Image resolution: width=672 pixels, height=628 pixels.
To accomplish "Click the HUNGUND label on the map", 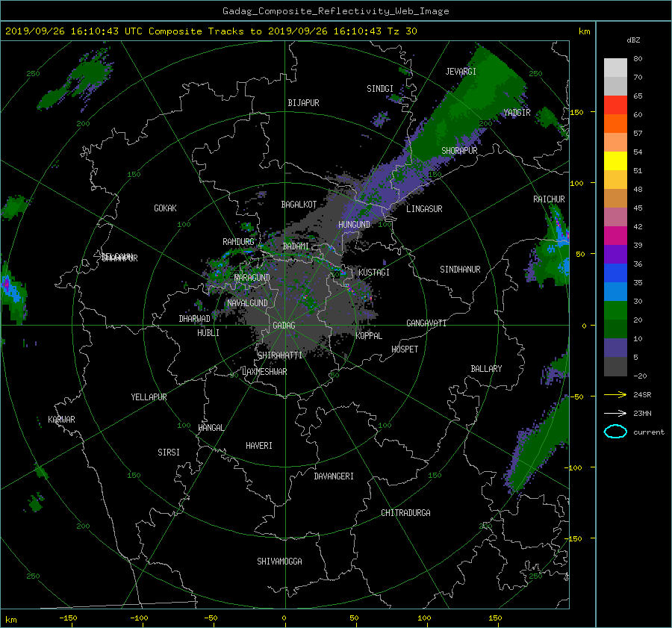I will coord(354,225).
